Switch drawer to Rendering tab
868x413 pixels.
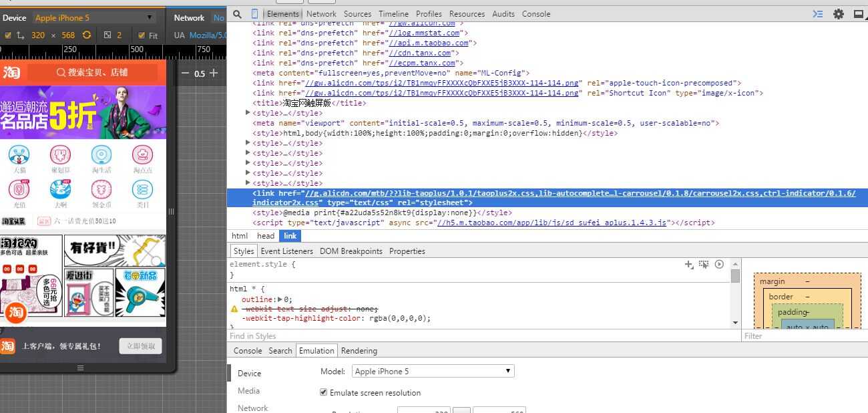[x=359, y=351]
